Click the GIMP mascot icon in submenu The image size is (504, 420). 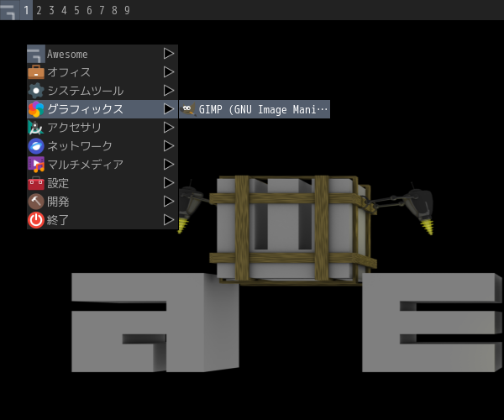pos(188,109)
